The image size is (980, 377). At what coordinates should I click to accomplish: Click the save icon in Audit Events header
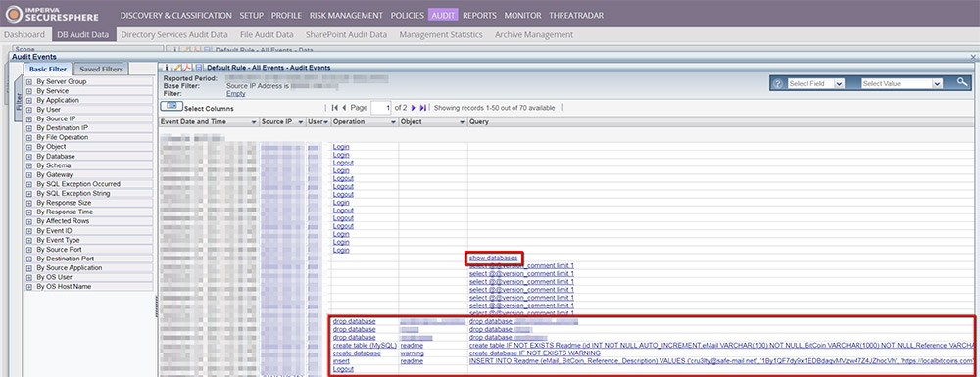point(199,67)
